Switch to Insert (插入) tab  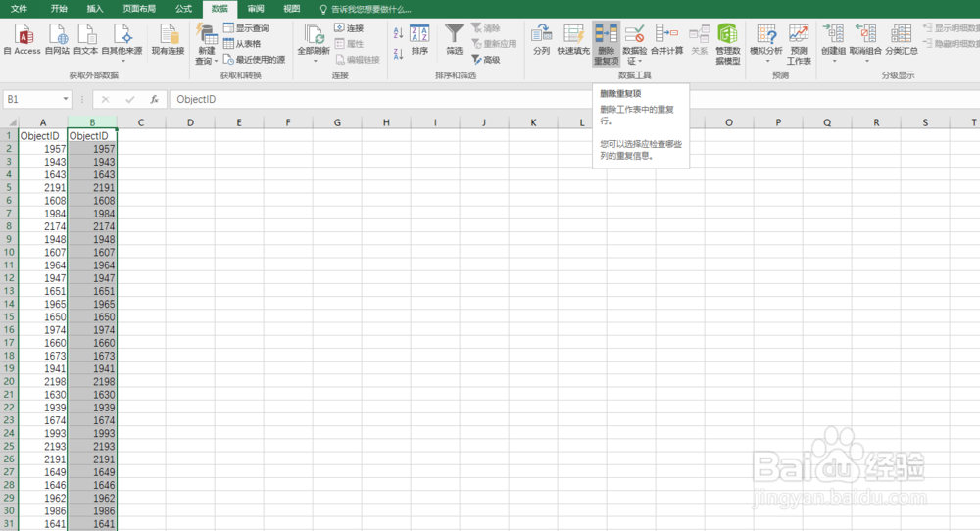[94, 9]
